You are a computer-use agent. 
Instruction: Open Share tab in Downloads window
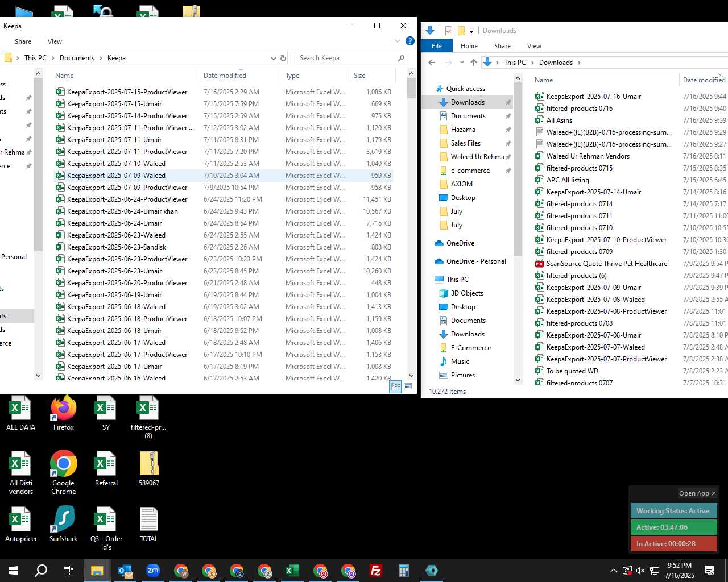tap(502, 46)
